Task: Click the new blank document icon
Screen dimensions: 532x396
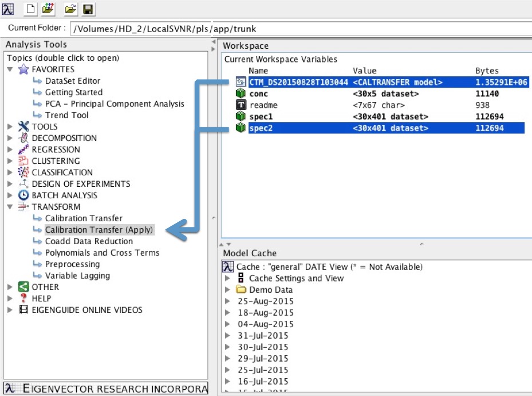Action: pyautogui.click(x=31, y=8)
